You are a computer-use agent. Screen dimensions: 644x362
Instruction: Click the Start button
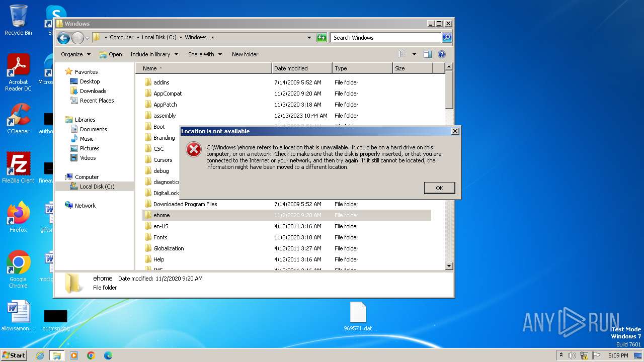click(14, 355)
